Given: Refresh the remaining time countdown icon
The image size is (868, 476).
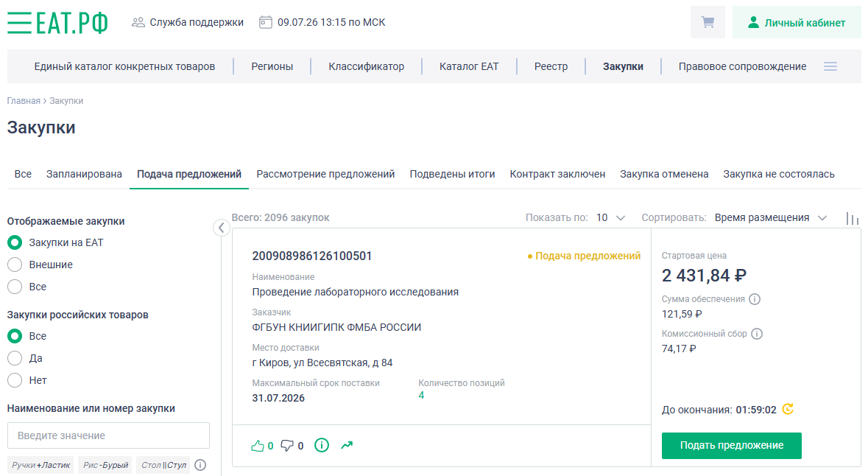Looking at the screenshot, I should click(788, 409).
